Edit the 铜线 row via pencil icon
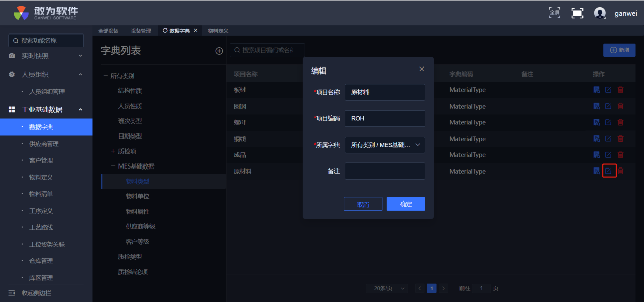 pos(608,139)
